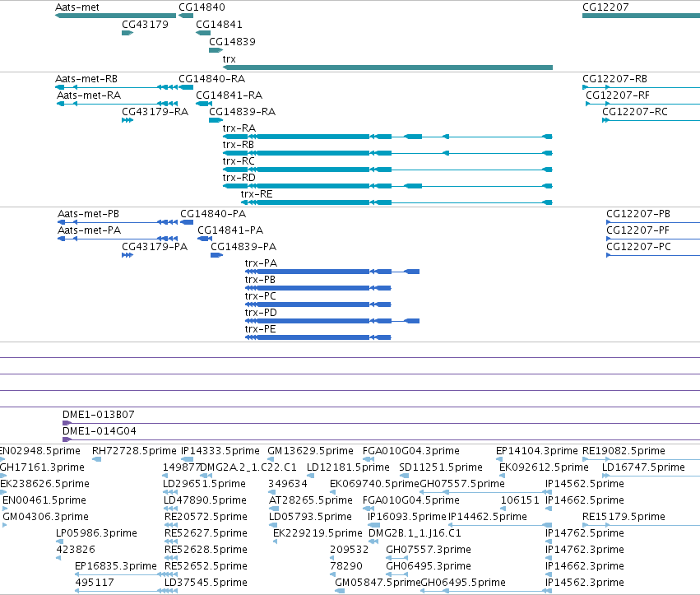Screen dimensions: 700x595
Task: Select the trx-PA protein glyph
Action: pos(332,272)
